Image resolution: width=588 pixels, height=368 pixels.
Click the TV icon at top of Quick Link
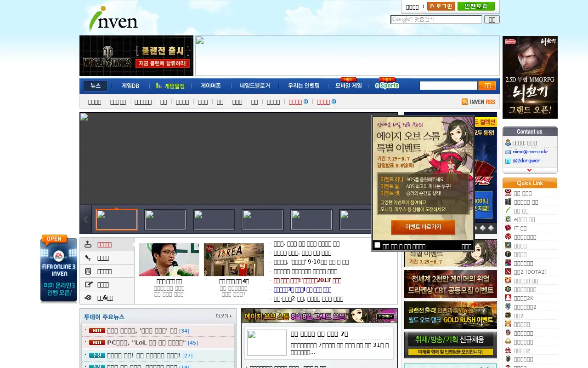point(508,193)
